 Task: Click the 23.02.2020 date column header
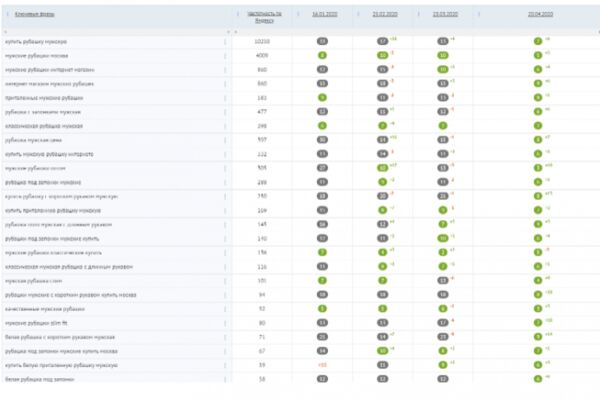pyautogui.click(x=385, y=14)
